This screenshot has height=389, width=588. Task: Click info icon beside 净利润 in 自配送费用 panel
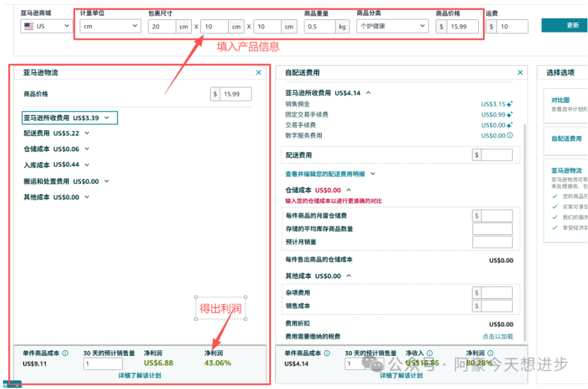(490, 353)
